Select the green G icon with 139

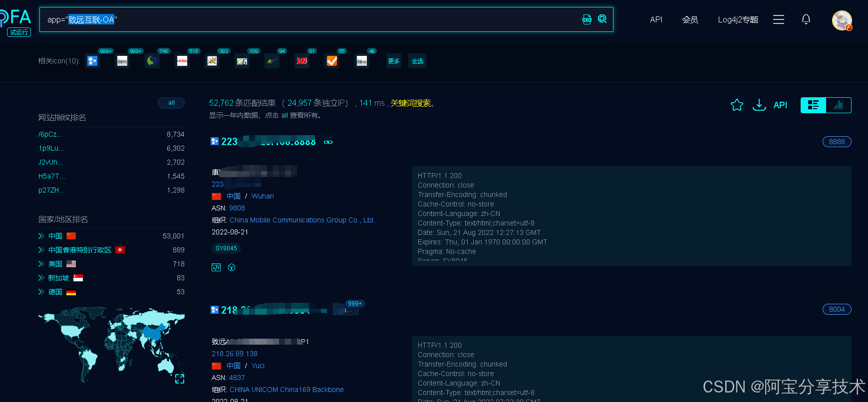tap(242, 61)
